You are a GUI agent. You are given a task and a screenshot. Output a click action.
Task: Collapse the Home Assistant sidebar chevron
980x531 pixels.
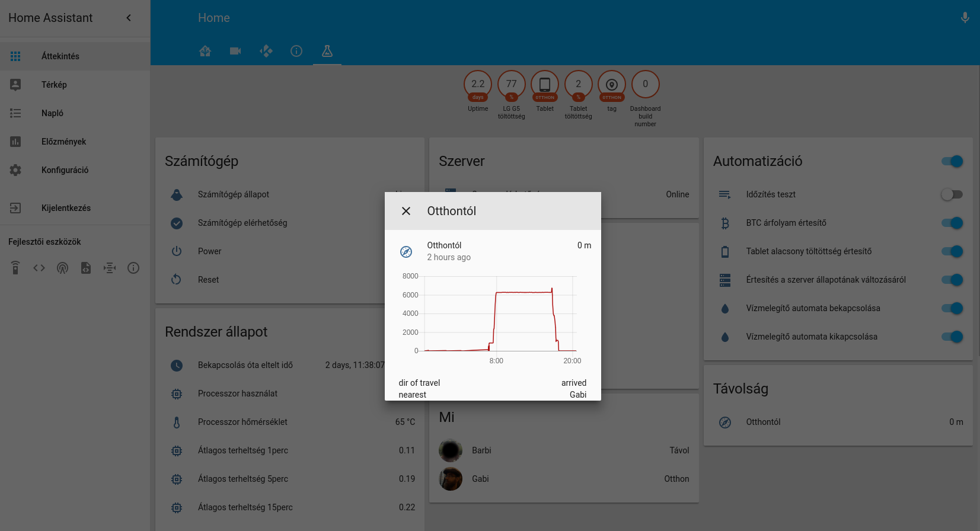coord(129,18)
